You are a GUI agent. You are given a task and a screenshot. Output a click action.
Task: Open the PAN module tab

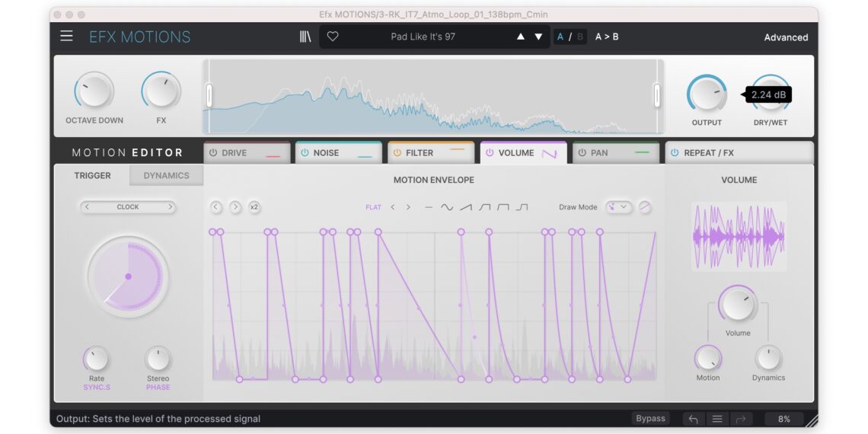pos(615,153)
